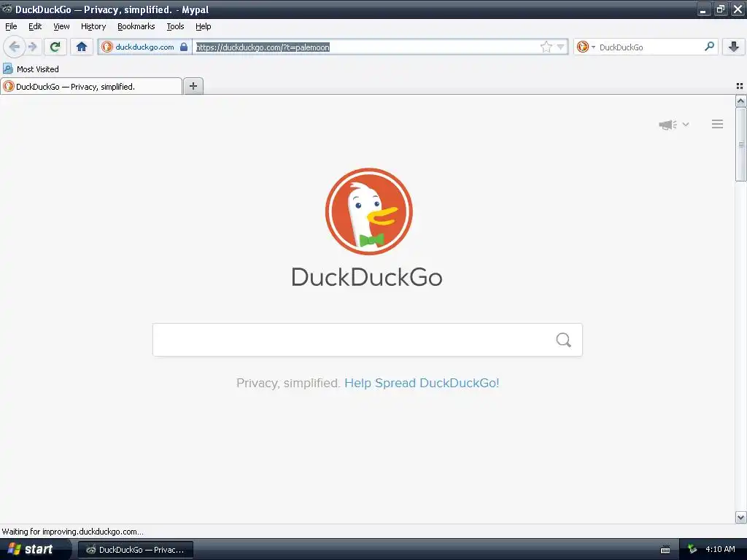Open the URL history dropdown arrow
Screen dimensions: 747x560
click(561, 47)
